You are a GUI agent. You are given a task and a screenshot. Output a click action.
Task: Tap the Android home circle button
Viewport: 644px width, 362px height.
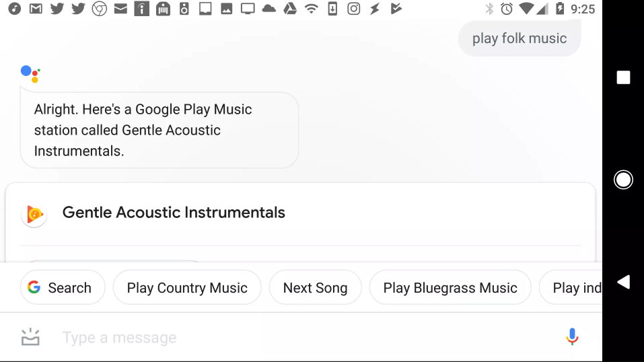click(623, 180)
